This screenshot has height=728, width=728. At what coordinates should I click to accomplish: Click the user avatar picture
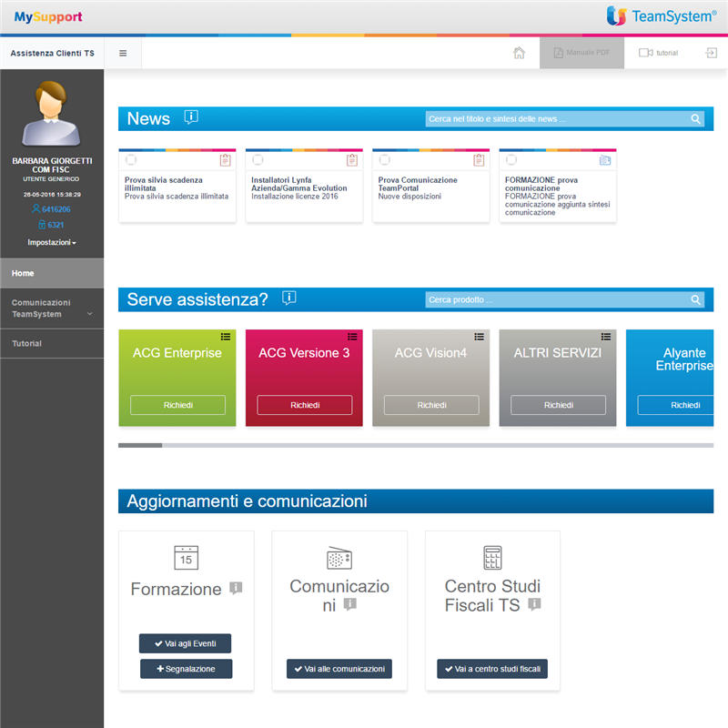point(51,114)
